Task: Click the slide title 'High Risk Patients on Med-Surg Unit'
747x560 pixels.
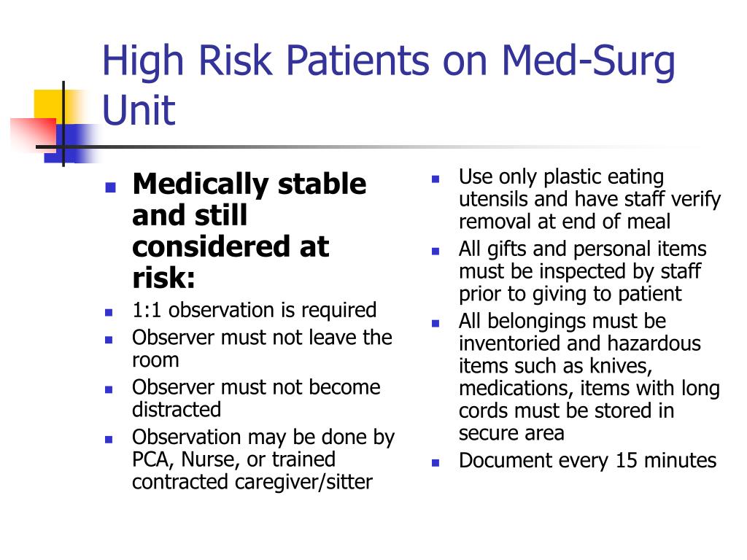Action: tap(388, 85)
